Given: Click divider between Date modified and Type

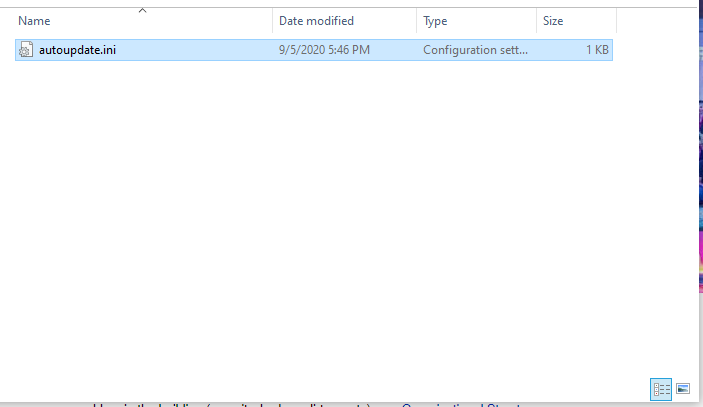Looking at the screenshot, I should pos(416,21).
